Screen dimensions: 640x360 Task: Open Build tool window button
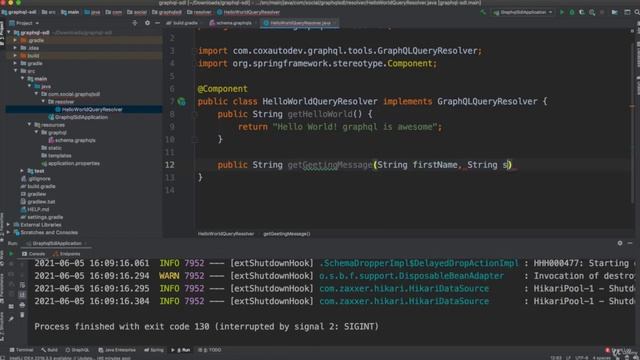pyautogui.click(x=49, y=350)
